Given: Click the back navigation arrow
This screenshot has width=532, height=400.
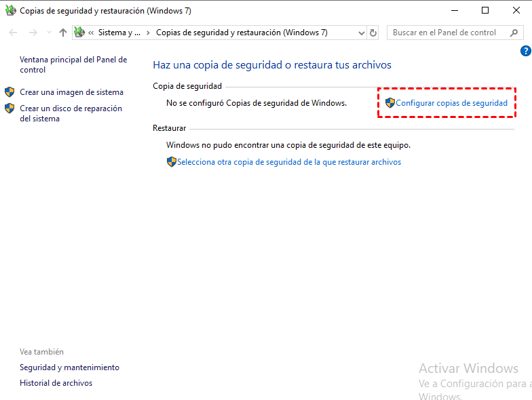Looking at the screenshot, I should (13, 33).
